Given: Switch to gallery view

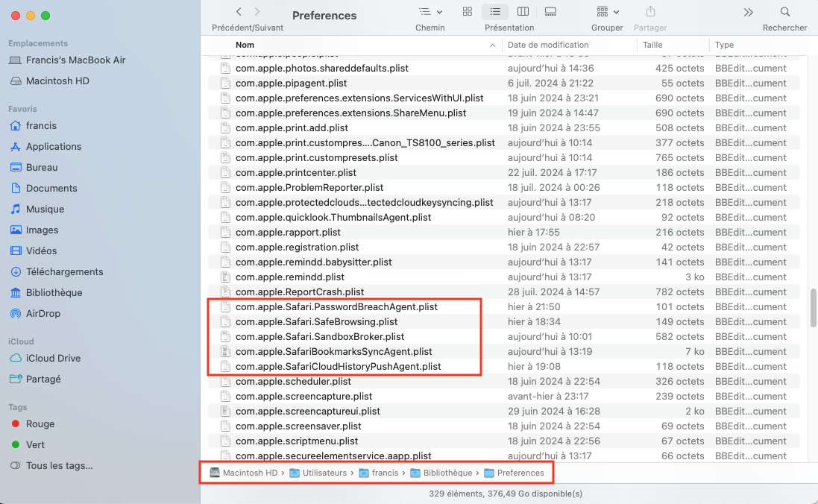Looking at the screenshot, I should point(551,12).
